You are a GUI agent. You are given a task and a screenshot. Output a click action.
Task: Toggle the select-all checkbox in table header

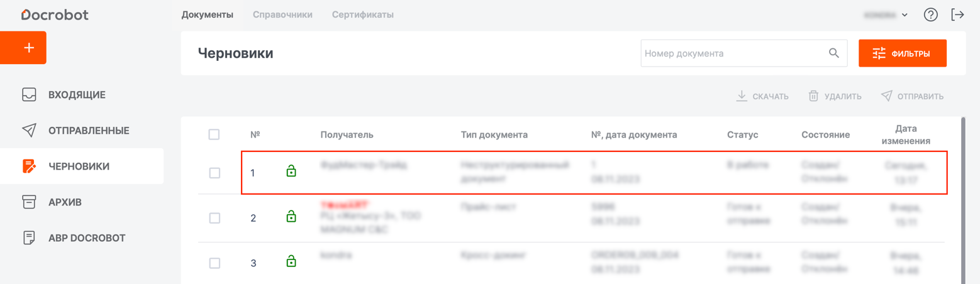[x=214, y=134]
